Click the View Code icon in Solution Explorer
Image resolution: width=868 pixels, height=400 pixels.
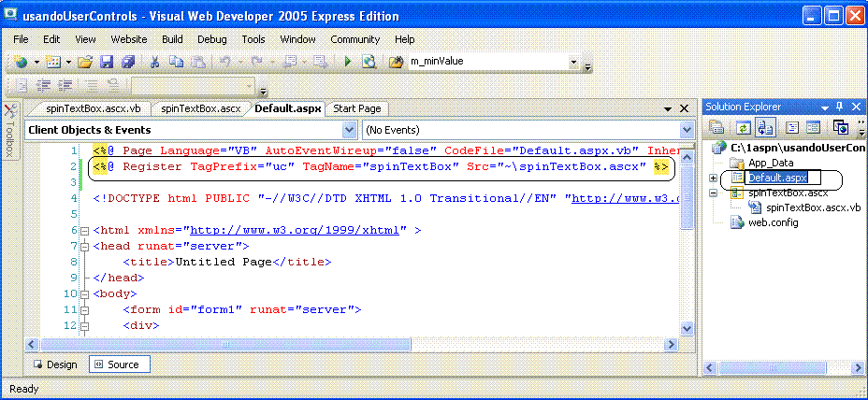[791, 127]
